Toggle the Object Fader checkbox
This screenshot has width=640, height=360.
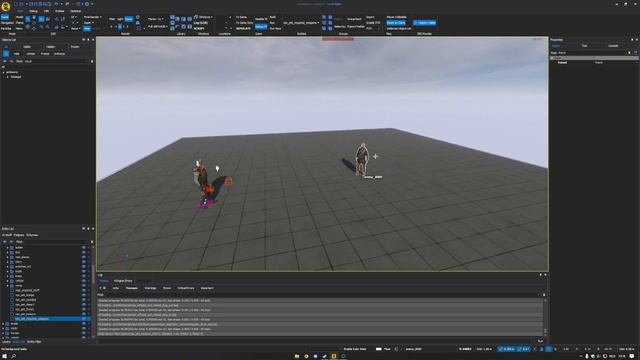(x=424, y=23)
